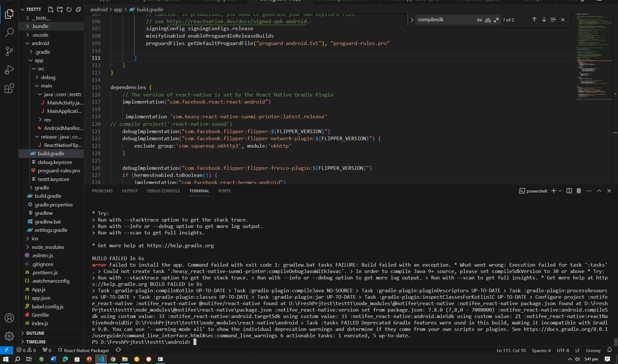Click Ln 111, Col 10 status indicator

[x=511, y=350]
